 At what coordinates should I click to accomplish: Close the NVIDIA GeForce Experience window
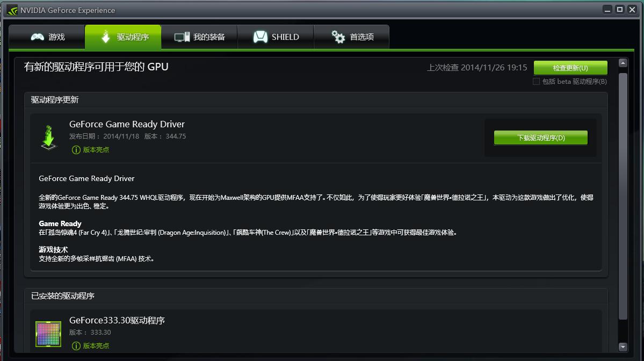tap(632, 10)
